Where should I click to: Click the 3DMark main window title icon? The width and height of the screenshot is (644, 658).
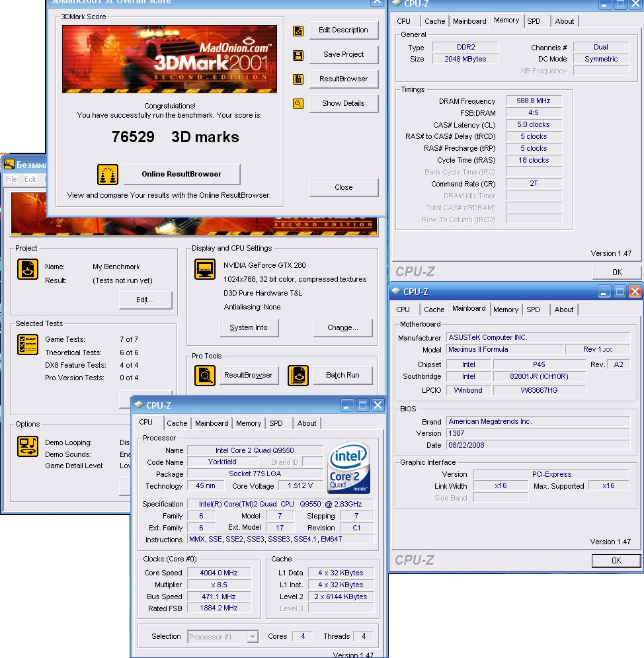pos(9,165)
